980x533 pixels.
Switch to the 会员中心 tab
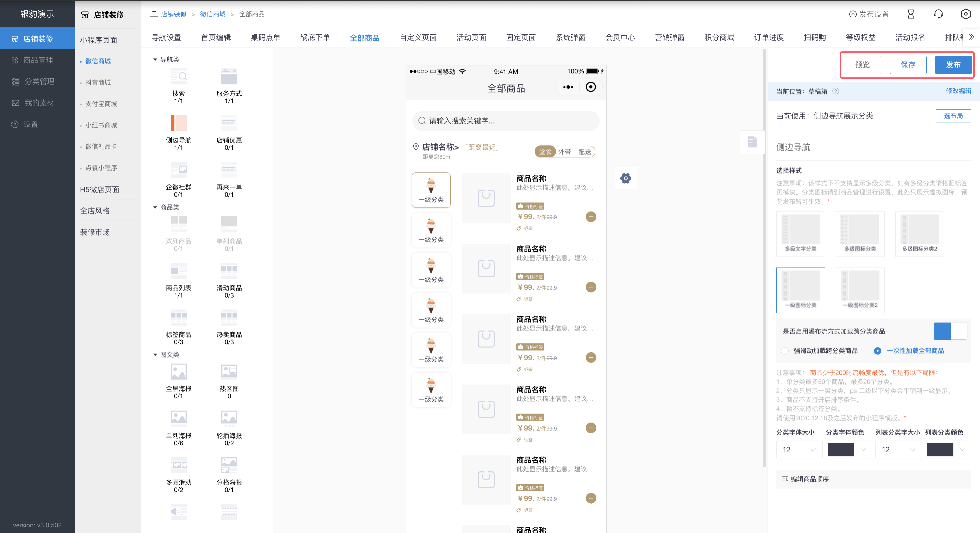(x=620, y=38)
